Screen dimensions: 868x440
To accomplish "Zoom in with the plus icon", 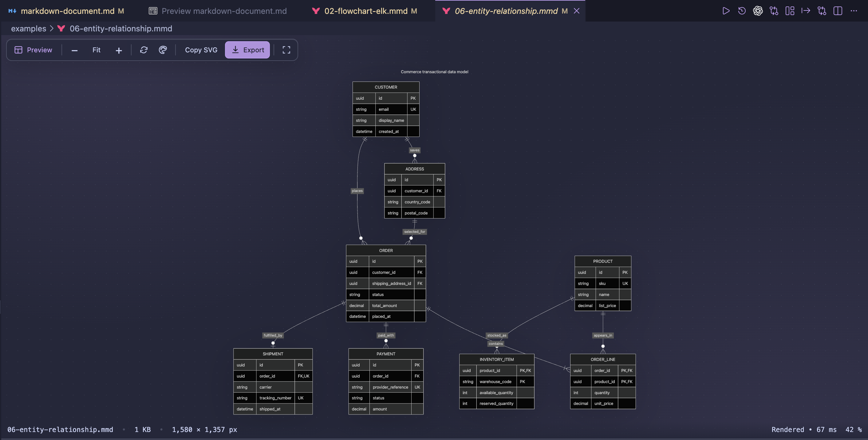I will pyautogui.click(x=119, y=50).
